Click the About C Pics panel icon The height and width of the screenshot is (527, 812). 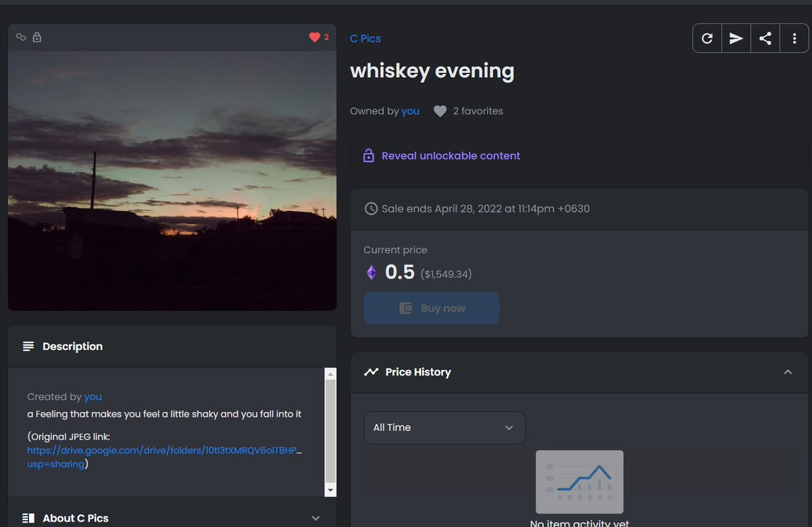tap(28, 518)
